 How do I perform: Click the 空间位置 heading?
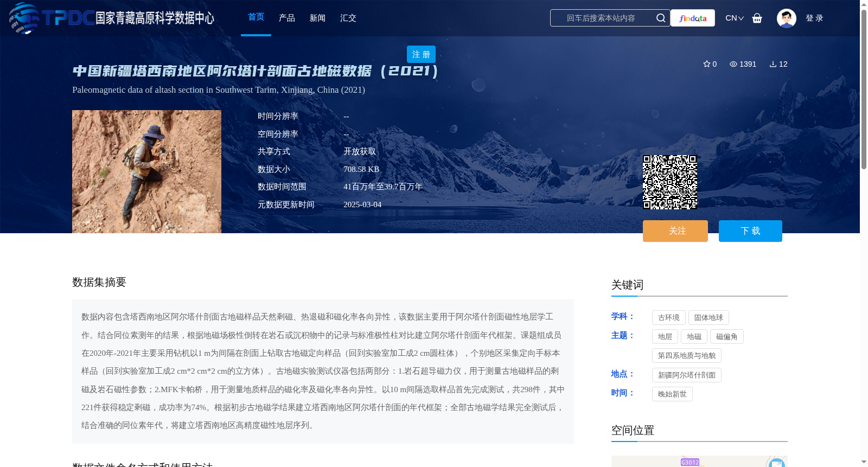pyautogui.click(x=633, y=430)
